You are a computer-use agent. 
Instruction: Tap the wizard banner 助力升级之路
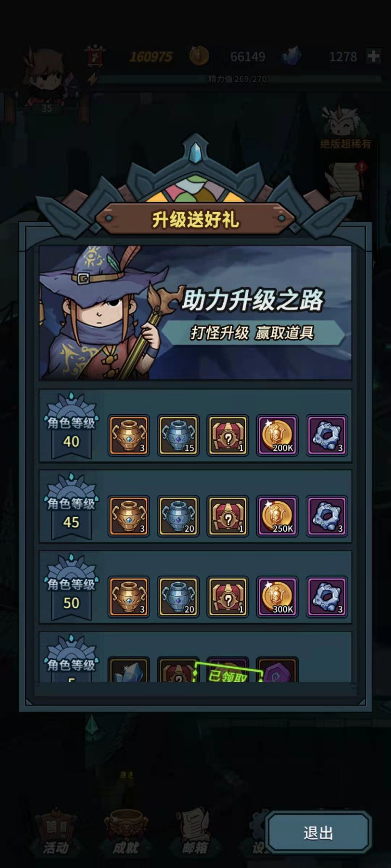tap(195, 313)
